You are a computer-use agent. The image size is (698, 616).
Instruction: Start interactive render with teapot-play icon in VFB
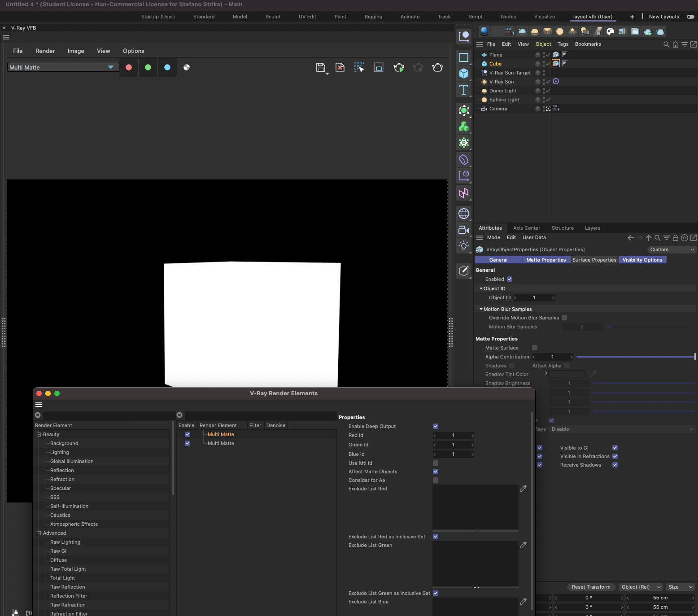pyautogui.click(x=399, y=68)
